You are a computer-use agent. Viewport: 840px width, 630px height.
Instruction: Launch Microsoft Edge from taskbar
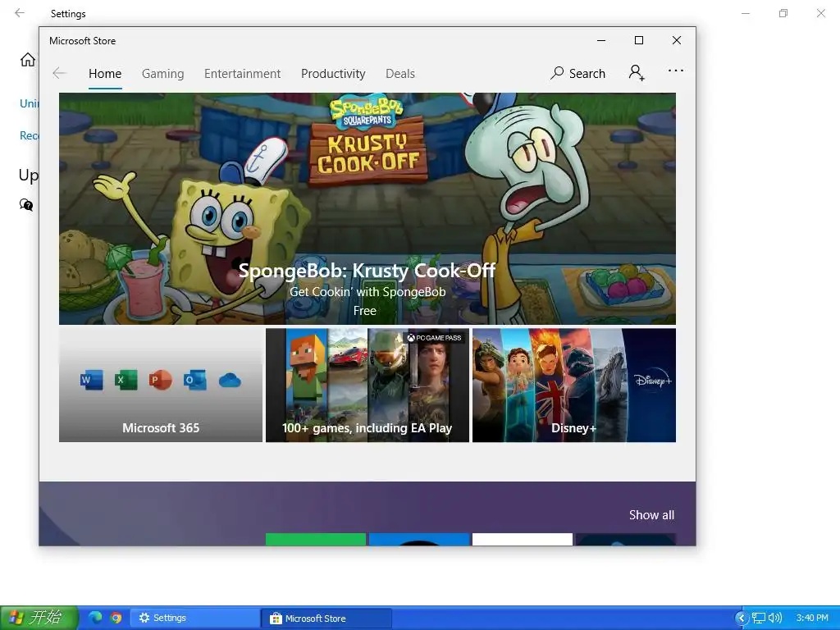[95, 618]
